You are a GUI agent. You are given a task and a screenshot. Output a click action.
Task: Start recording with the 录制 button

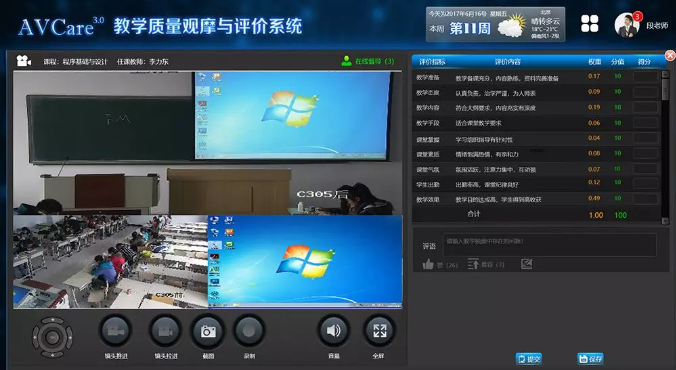pyautogui.click(x=249, y=331)
